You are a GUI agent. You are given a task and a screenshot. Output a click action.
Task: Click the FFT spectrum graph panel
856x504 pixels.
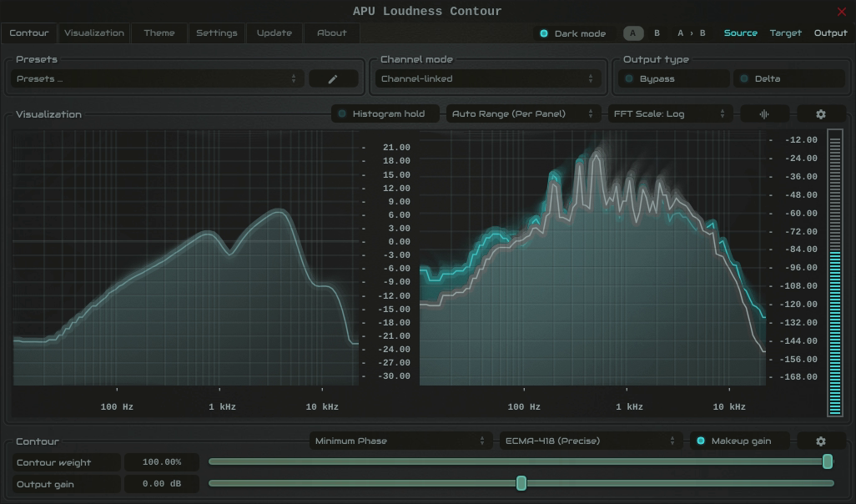coord(592,258)
